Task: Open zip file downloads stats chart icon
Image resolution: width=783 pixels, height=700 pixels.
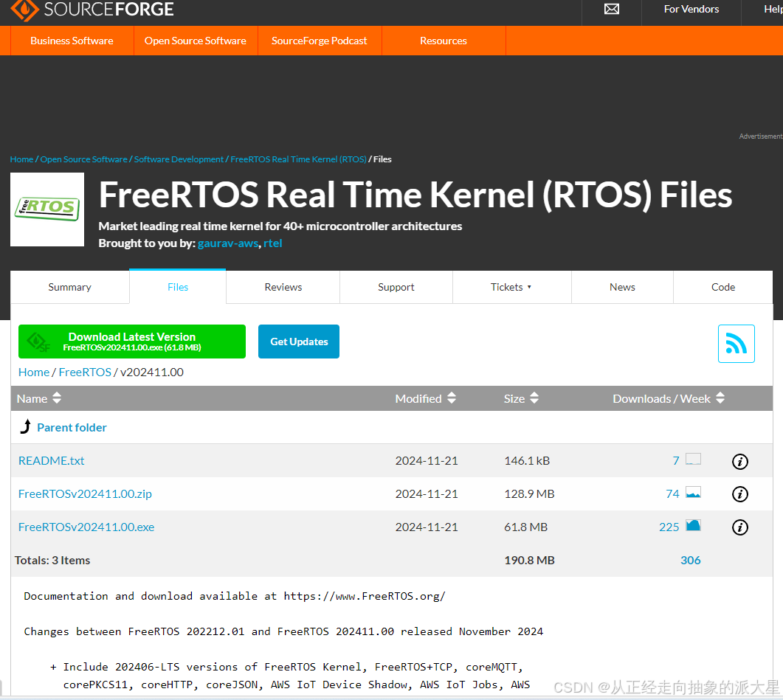Action: (x=693, y=492)
